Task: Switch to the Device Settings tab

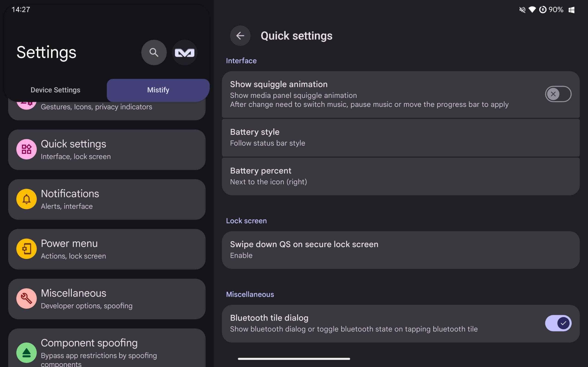Action: pos(55,90)
